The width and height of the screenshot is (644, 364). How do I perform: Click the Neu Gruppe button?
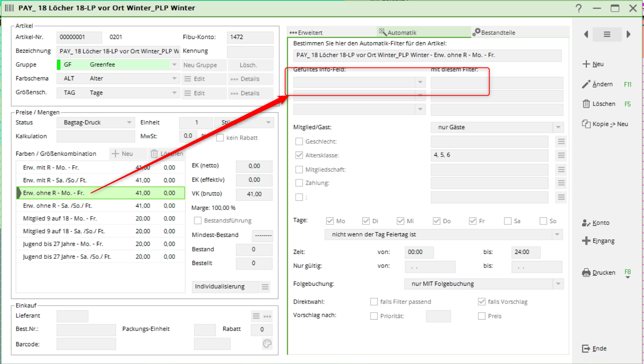pyautogui.click(x=200, y=65)
